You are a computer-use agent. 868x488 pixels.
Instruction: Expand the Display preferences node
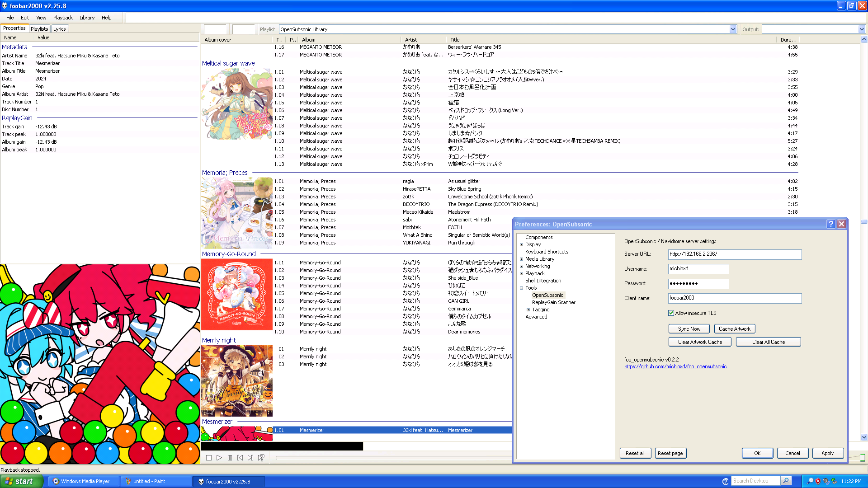tap(521, 245)
